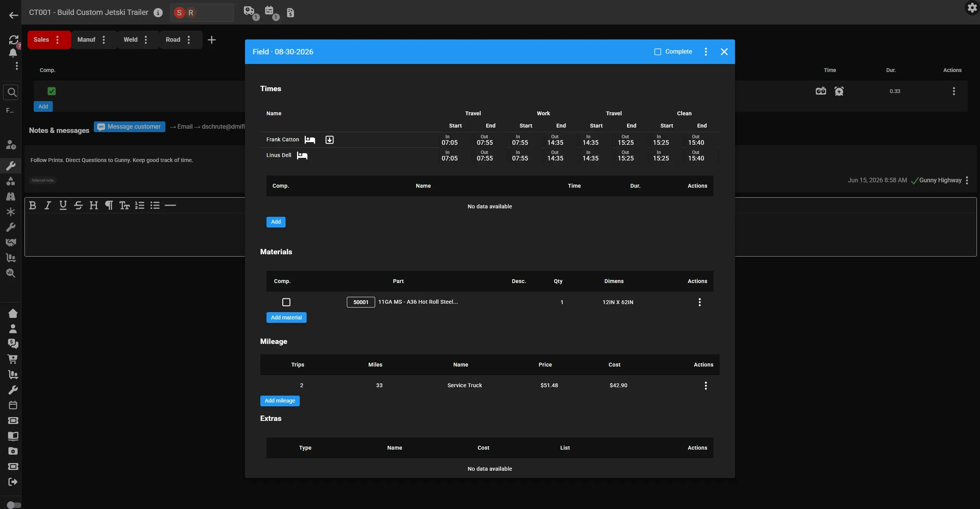Click the tape recorder icon in task row
The height and width of the screenshot is (509, 980).
pos(821,91)
